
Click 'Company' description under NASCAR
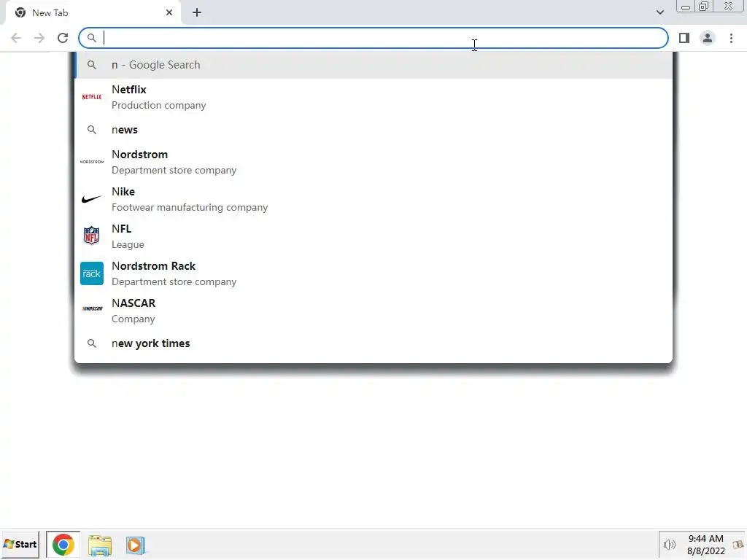[x=133, y=319]
